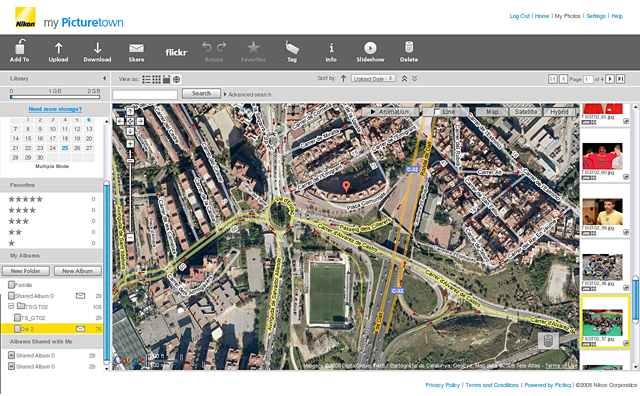Switch to map globe view icon
This screenshot has width=640, height=396.
(x=176, y=79)
